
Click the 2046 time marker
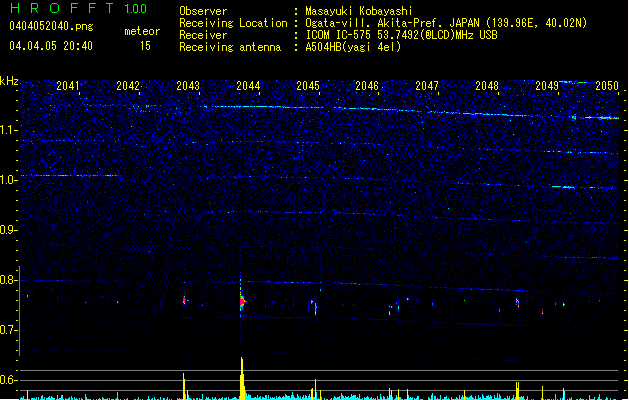(367, 86)
